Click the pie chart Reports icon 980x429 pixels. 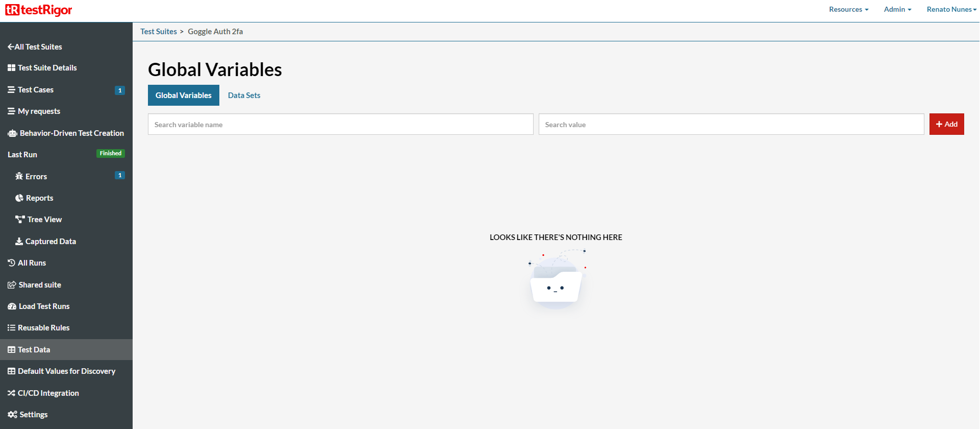(x=19, y=198)
